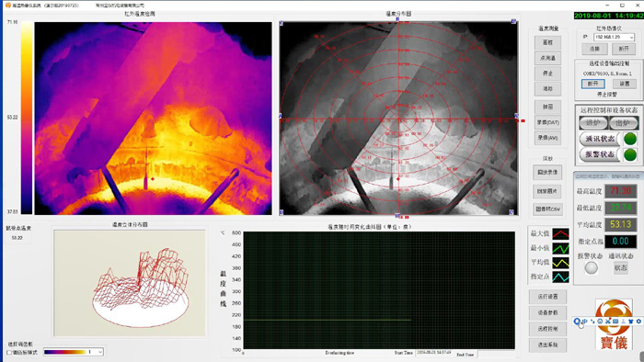Click the 退出系统 button
The image size is (644, 362).
coord(547,345)
